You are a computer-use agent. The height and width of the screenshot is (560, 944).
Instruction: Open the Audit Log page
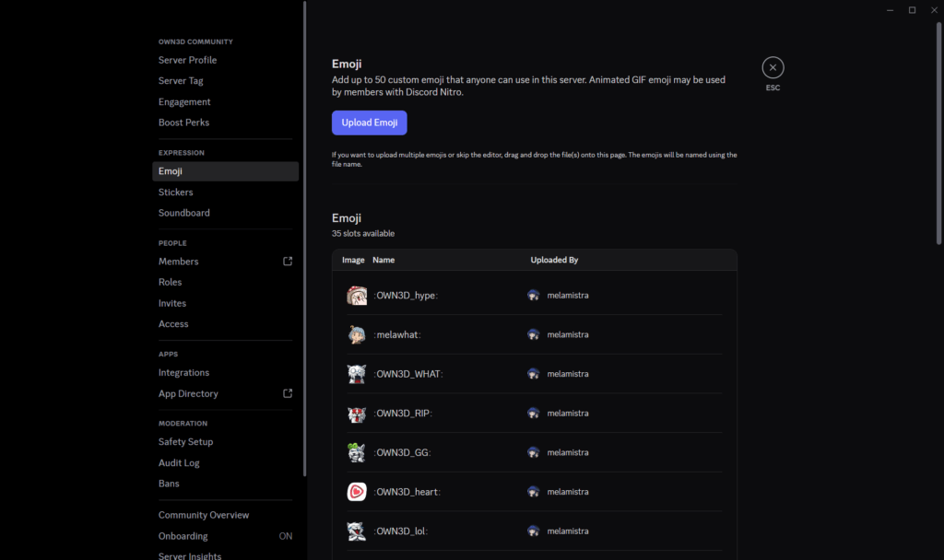point(179,463)
